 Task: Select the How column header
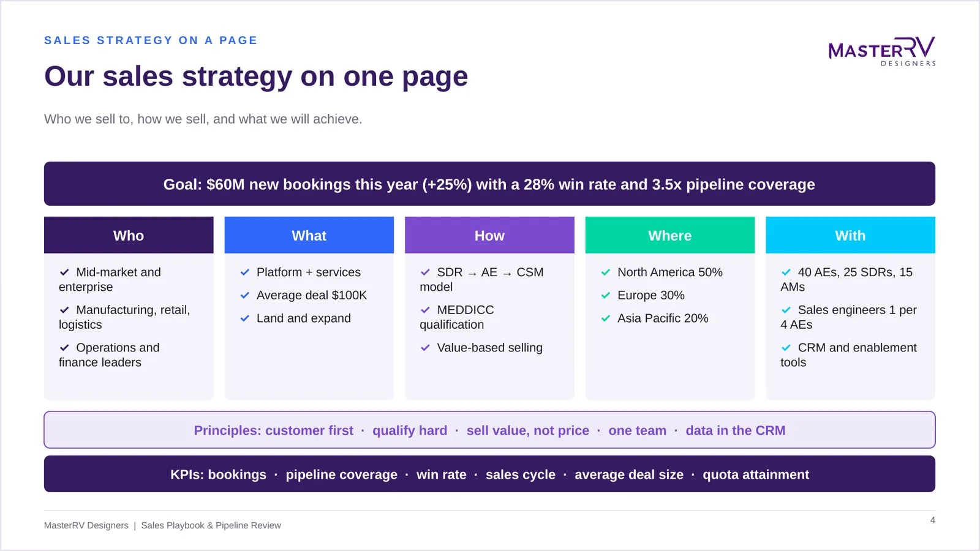489,235
